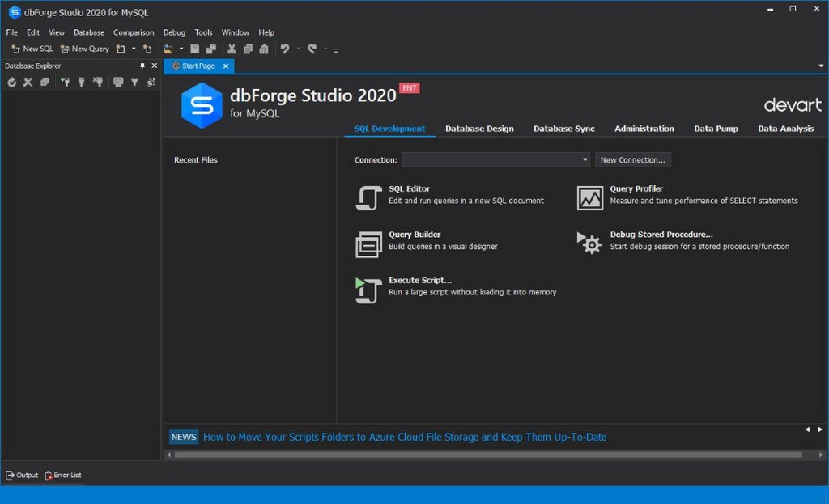Screen dimensions: 829x504
Task: Close the Database Explorer panel
Action: pos(155,66)
